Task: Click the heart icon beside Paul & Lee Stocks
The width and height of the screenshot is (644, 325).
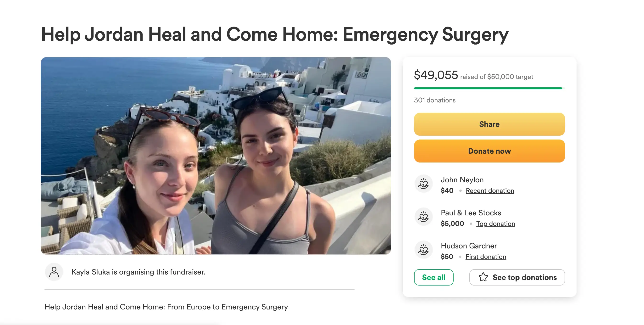Action: 423,217
